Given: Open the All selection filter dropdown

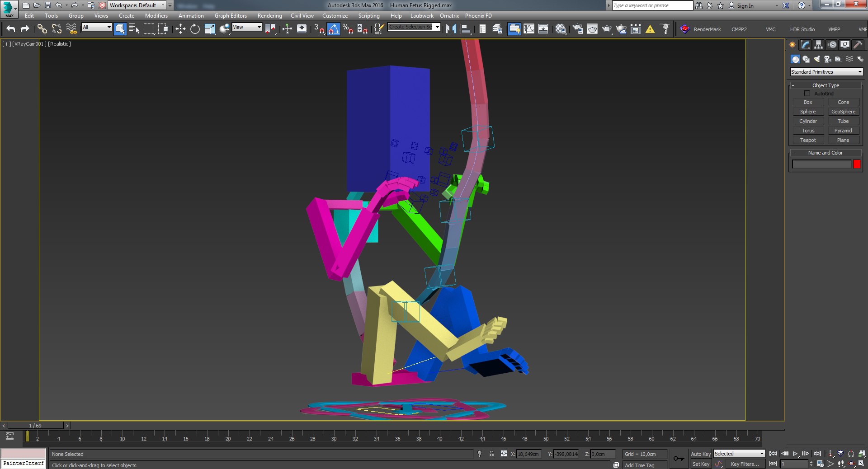Looking at the screenshot, I should (x=97, y=27).
